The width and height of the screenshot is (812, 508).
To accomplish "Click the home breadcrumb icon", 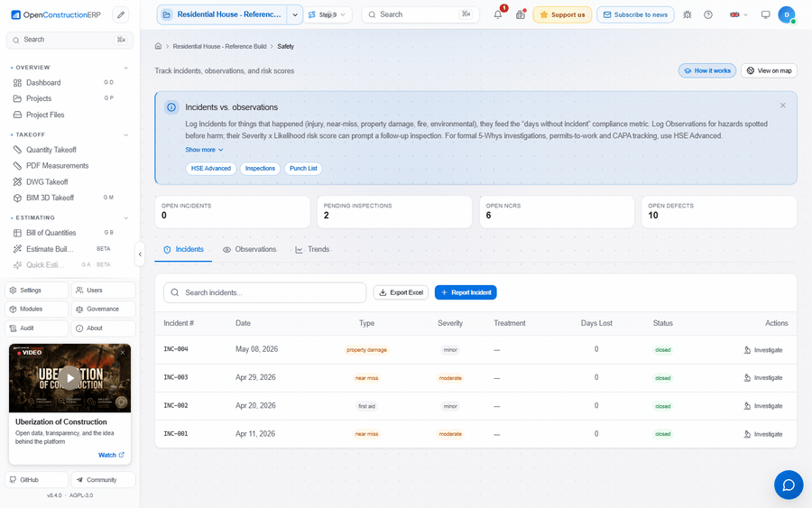I will coord(158,46).
